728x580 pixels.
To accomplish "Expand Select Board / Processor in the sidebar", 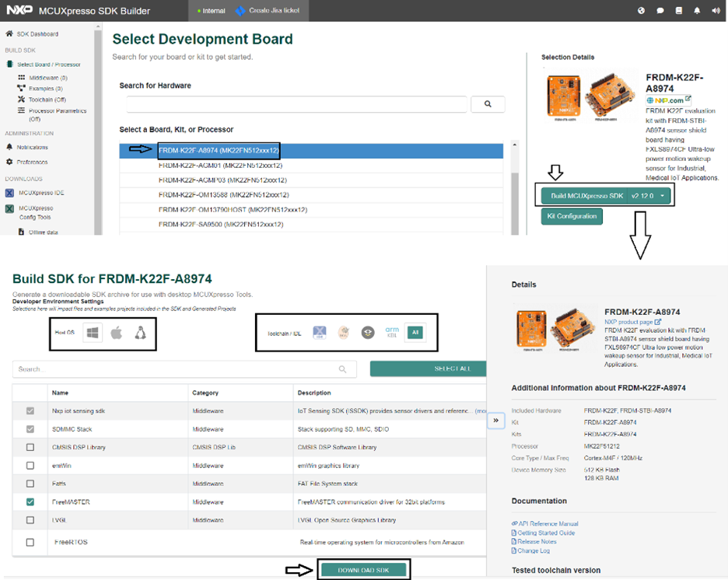I will [48, 65].
